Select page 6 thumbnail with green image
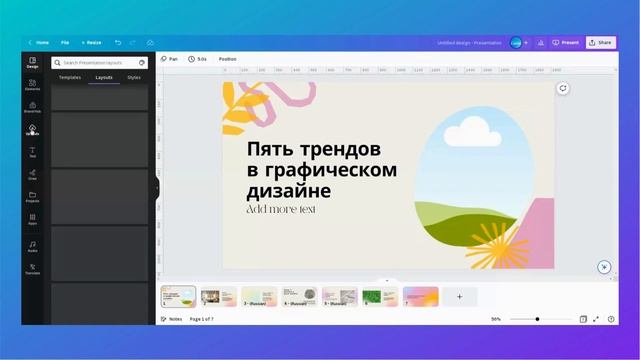This screenshot has width=640, height=360. (x=380, y=296)
